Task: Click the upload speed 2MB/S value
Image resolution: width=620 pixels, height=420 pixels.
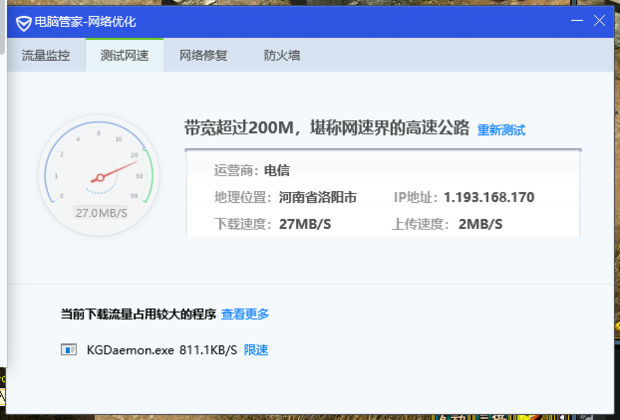Action: click(480, 224)
